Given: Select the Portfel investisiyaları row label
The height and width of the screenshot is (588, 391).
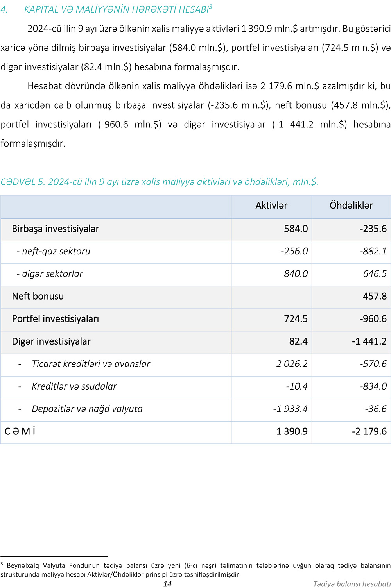Looking at the screenshot, I should pos(56,319).
